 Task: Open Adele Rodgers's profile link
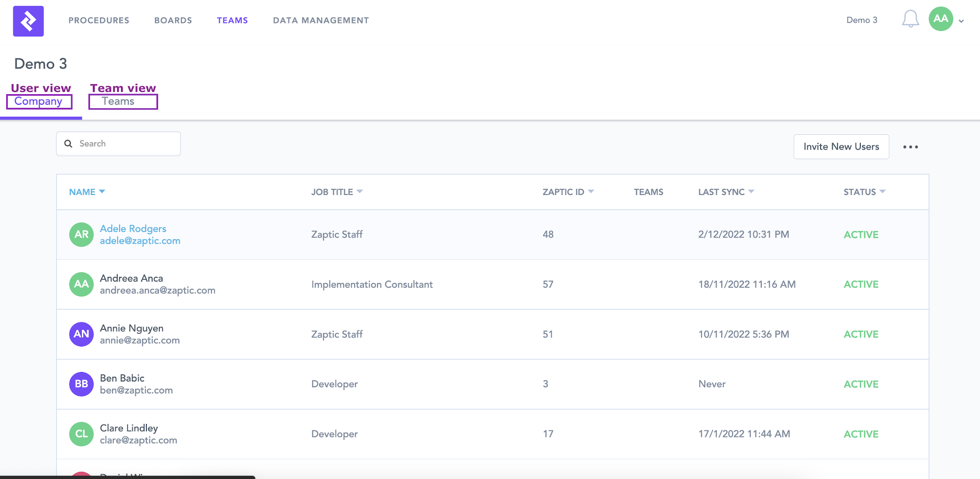[x=133, y=229]
